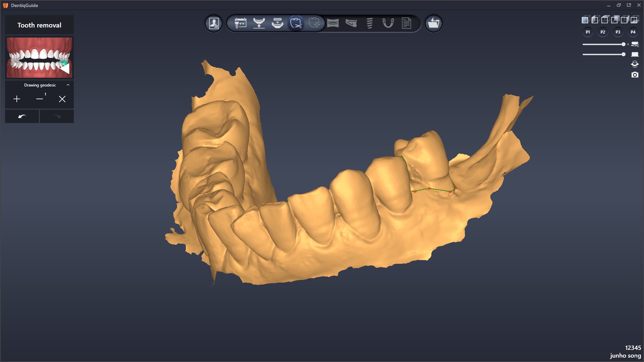This screenshot has height=362, width=644.
Task: Click minus to remove geodesic curve
Action: point(40,99)
